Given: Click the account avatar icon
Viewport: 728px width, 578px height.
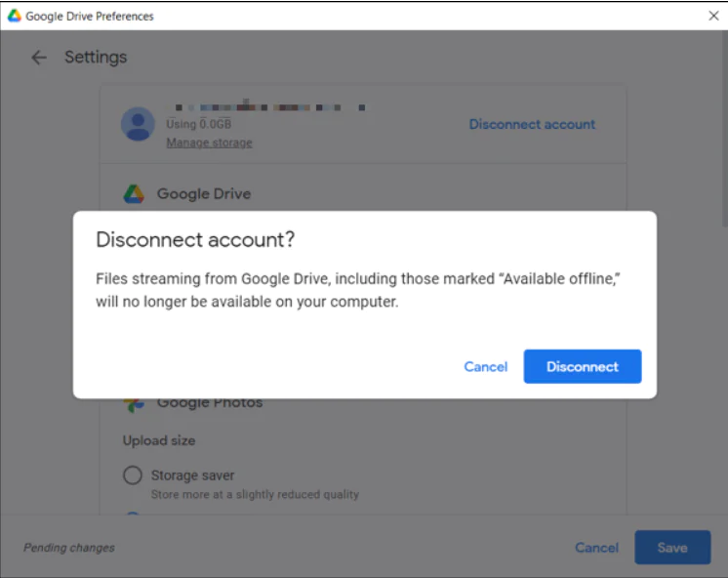Looking at the screenshot, I should (138, 124).
